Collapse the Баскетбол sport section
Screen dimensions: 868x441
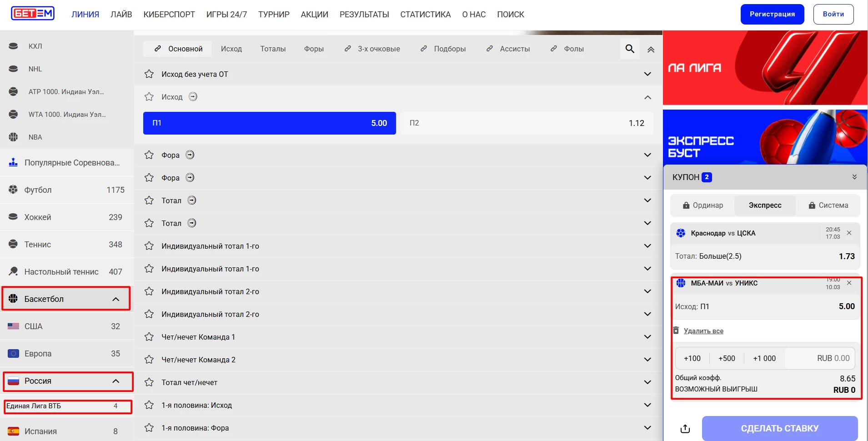tap(115, 299)
